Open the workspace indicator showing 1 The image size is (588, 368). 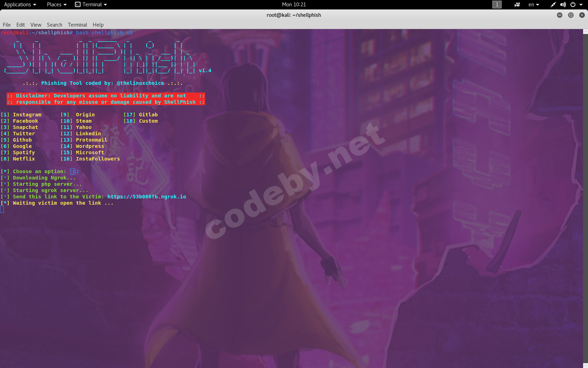tap(497, 5)
